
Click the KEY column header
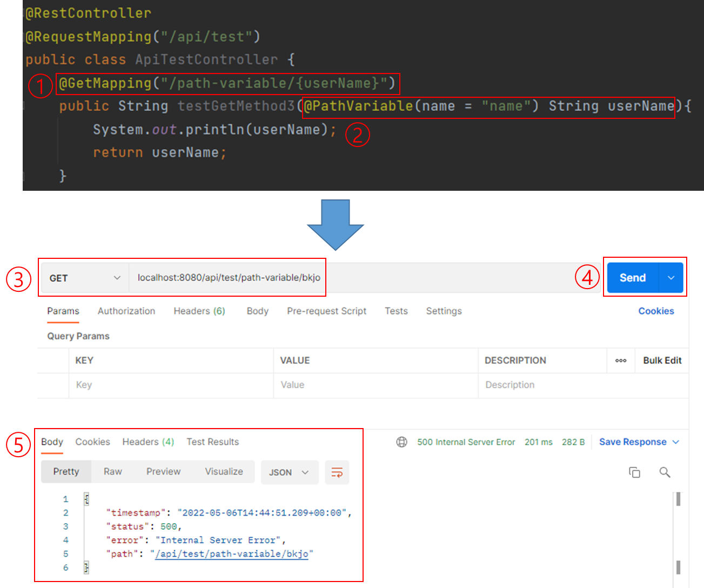(x=84, y=360)
